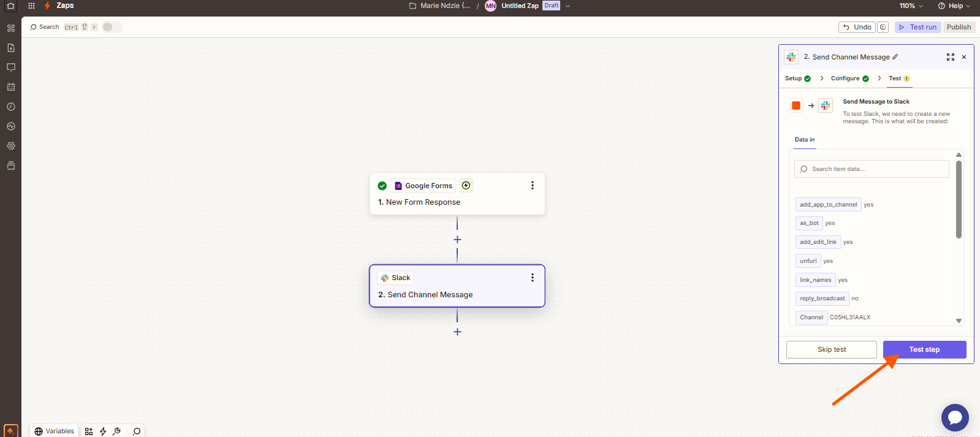This screenshot has height=437, width=980.
Task: Open the apps grid menu
Action: coord(31,6)
